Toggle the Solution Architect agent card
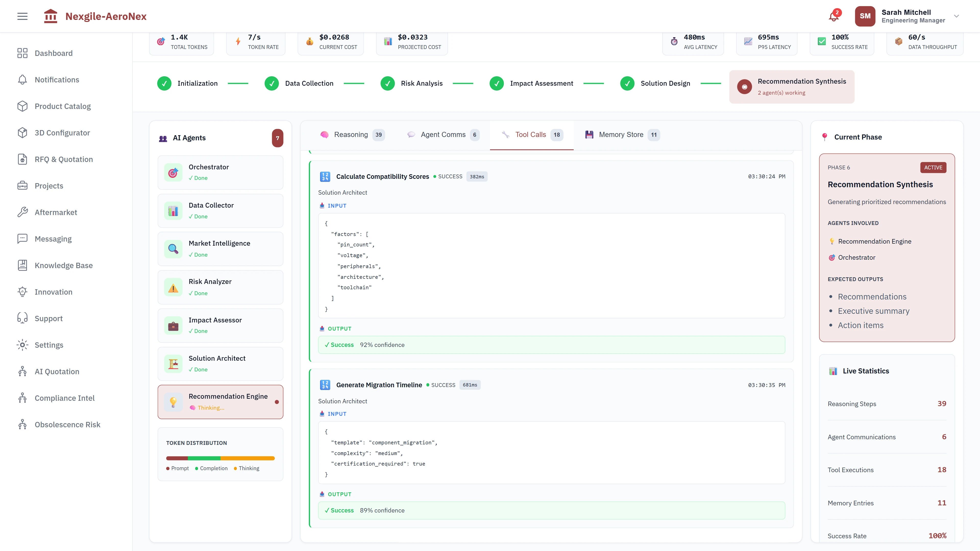The height and width of the screenshot is (551, 980). tap(220, 364)
